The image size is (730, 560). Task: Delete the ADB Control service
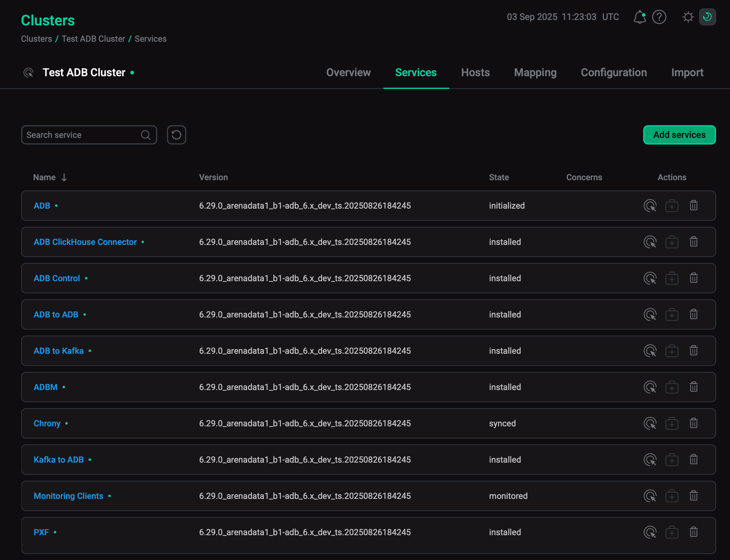click(x=693, y=278)
